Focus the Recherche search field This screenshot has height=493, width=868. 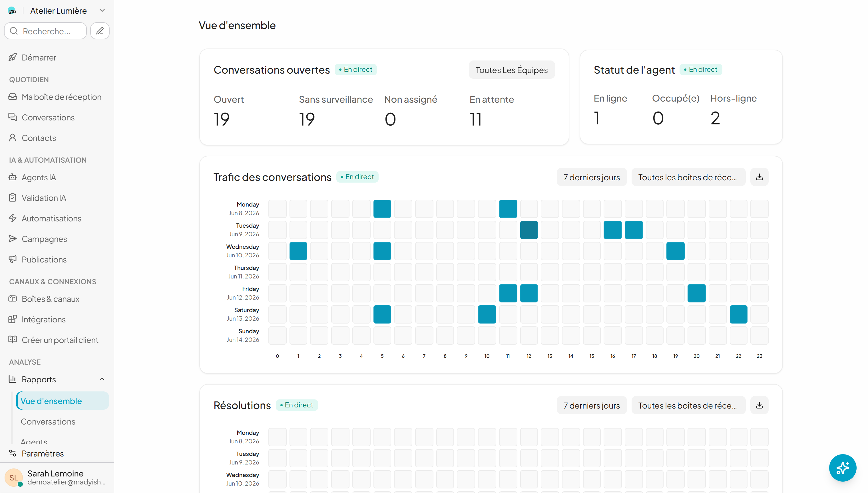(45, 31)
